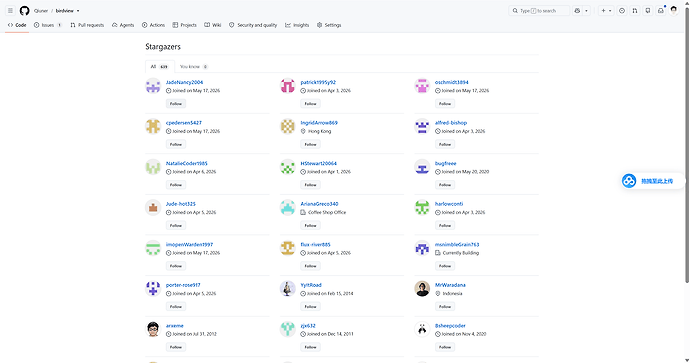
Task: Follow user JadeNancy2004
Action: pos(176,104)
